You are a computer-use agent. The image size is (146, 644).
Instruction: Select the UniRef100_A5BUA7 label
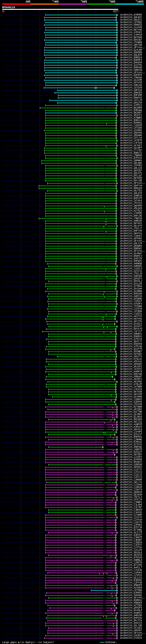pyautogui.click(x=131, y=376)
